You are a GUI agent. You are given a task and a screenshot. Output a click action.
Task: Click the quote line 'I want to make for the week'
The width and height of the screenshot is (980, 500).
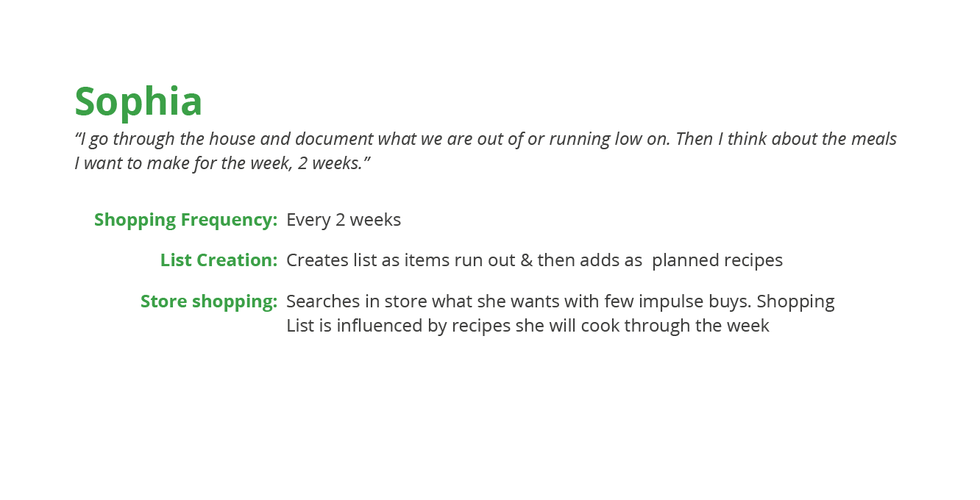coord(222,163)
